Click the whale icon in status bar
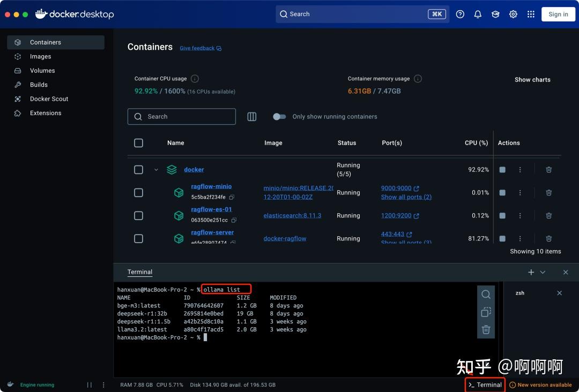Viewport: 579px width, 392px height. tap(10, 385)
